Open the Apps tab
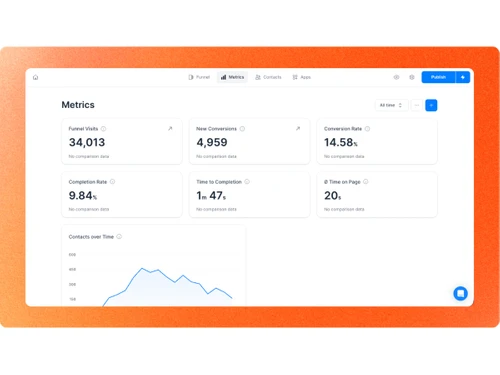Viewport: 500px width, 375px height. [x=302, y=77]
